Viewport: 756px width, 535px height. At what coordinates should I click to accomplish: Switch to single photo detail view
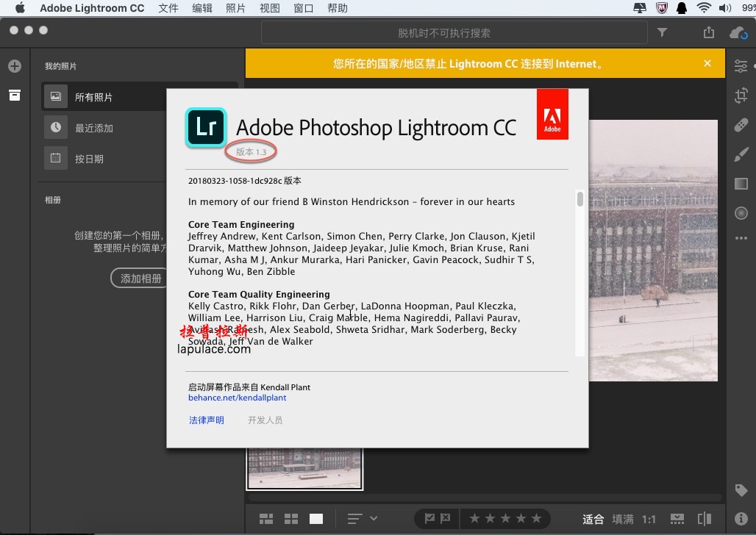point(316,519)
